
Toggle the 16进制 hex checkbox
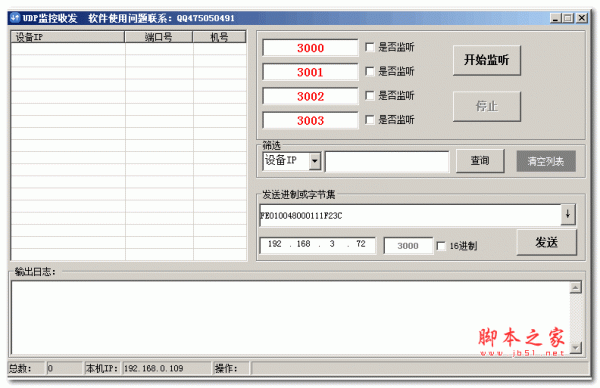441,246
